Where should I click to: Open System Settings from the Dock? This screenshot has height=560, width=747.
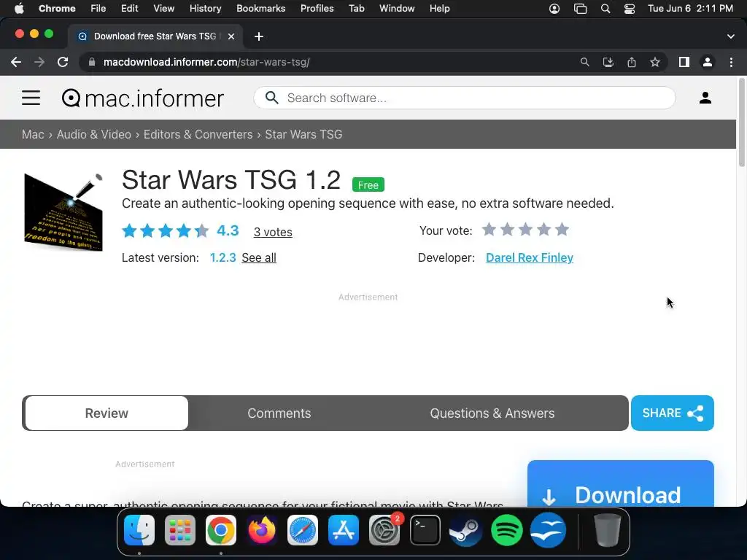coord(384,530)
